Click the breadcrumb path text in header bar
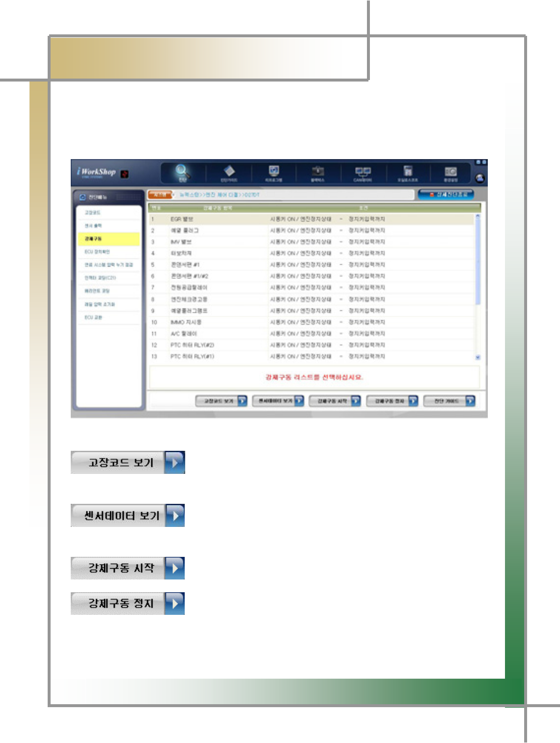Screen dimensions: 560x743 pos(219,195)
